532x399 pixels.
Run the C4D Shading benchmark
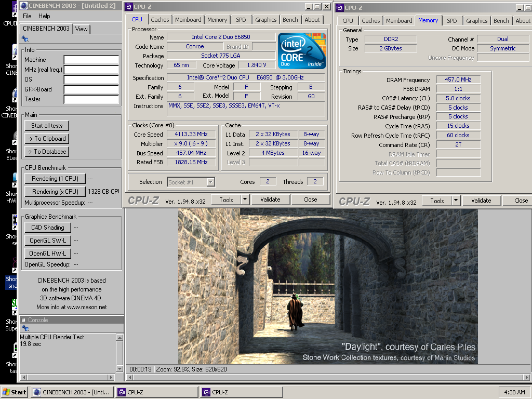point(48,228)
